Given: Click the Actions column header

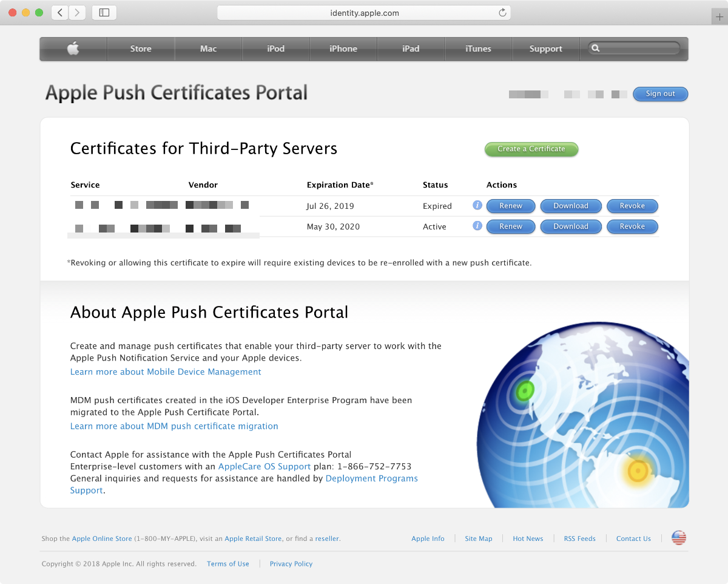Looking at the screenshot, I should click(x=502, y=185).
